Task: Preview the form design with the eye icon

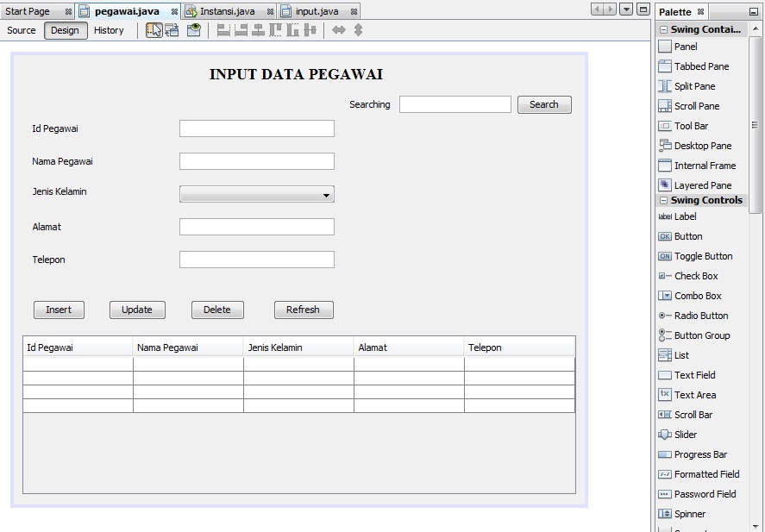Action: pyautogui.click(x=192, y=29)
